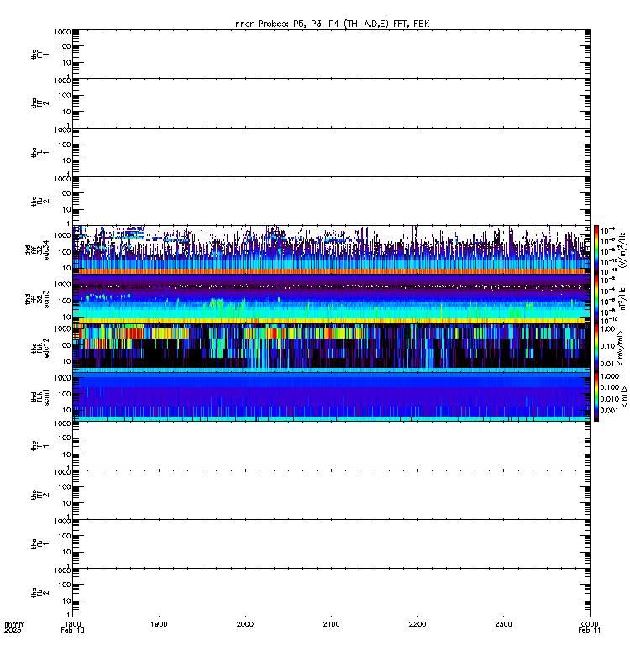
Task: Select the "tha fb 2" label of the fourth panel
Action: pos(40,202)
